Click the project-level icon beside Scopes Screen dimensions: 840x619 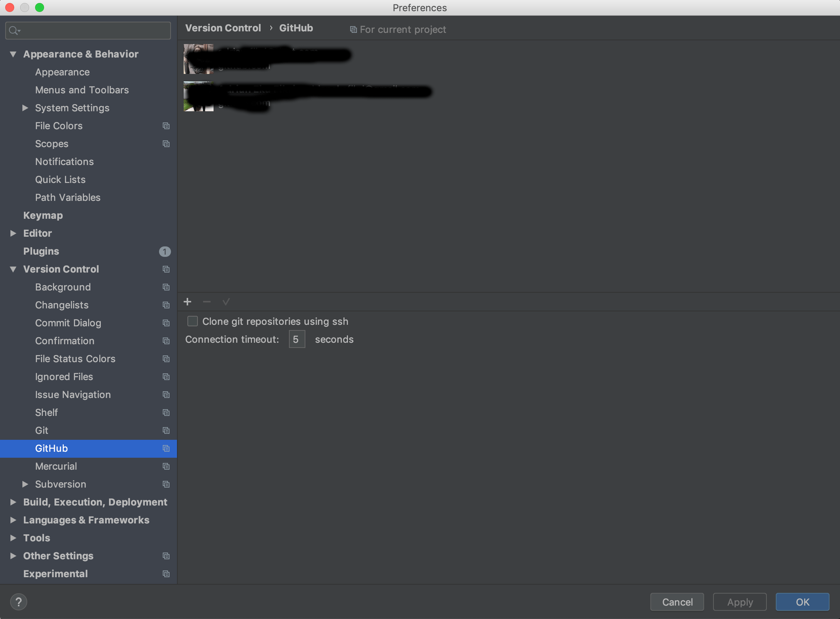166,144
